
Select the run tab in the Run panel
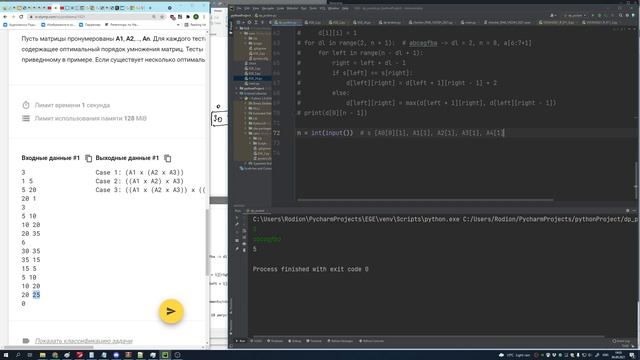[256, 211]
